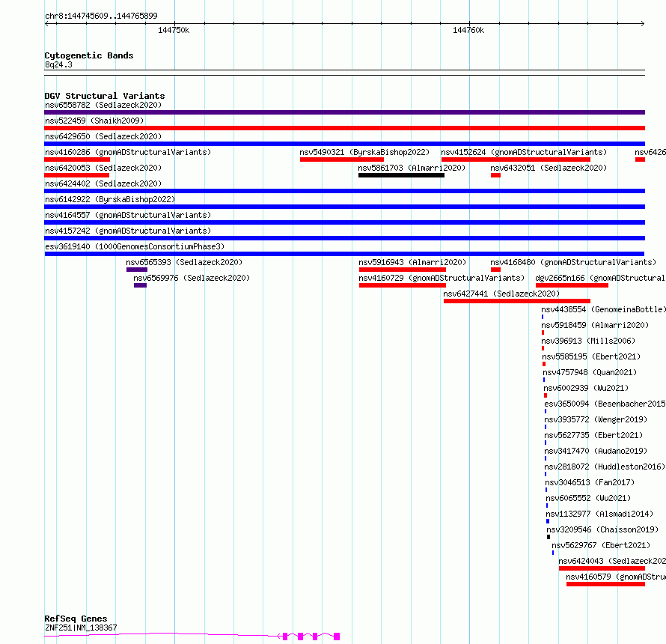
Task: Click the nsv6565393 (Sedlazeck2020) label
Action: [184, 262]
